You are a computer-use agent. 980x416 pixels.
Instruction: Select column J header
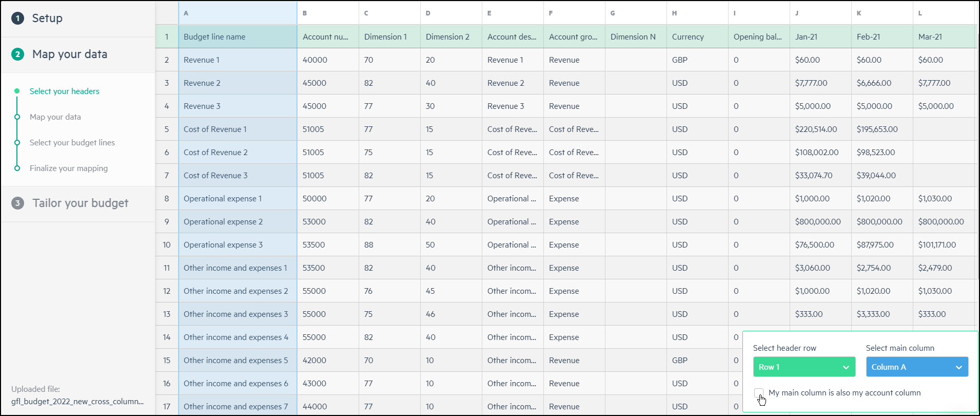coord(820,13)
